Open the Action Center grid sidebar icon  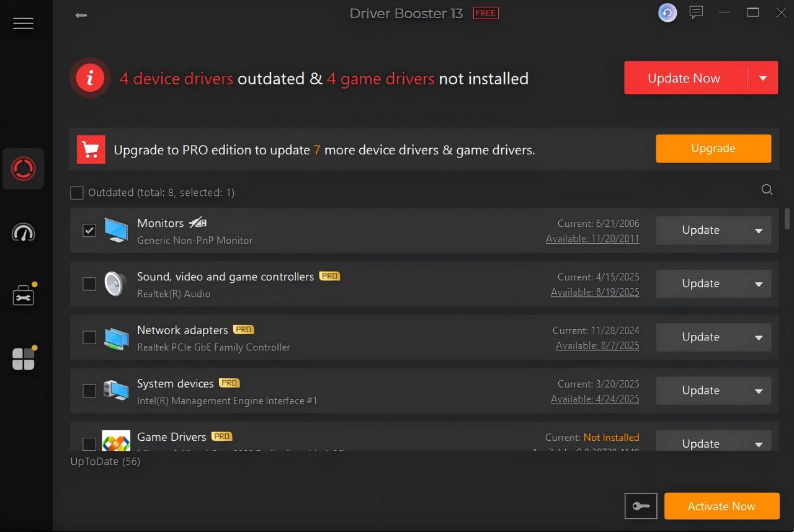[24, 358]
